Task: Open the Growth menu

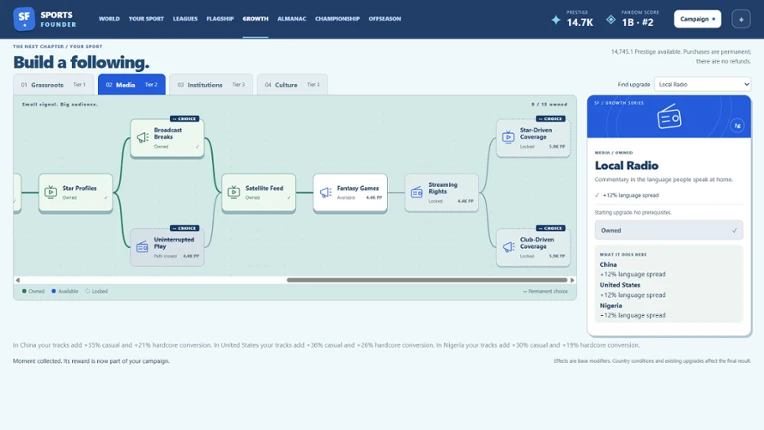Action: 255,19
